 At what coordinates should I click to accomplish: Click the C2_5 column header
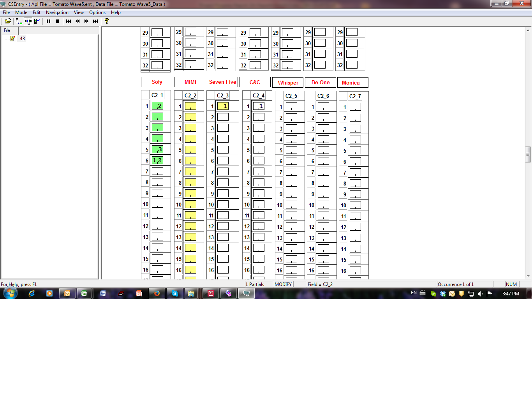coord(291,96)
